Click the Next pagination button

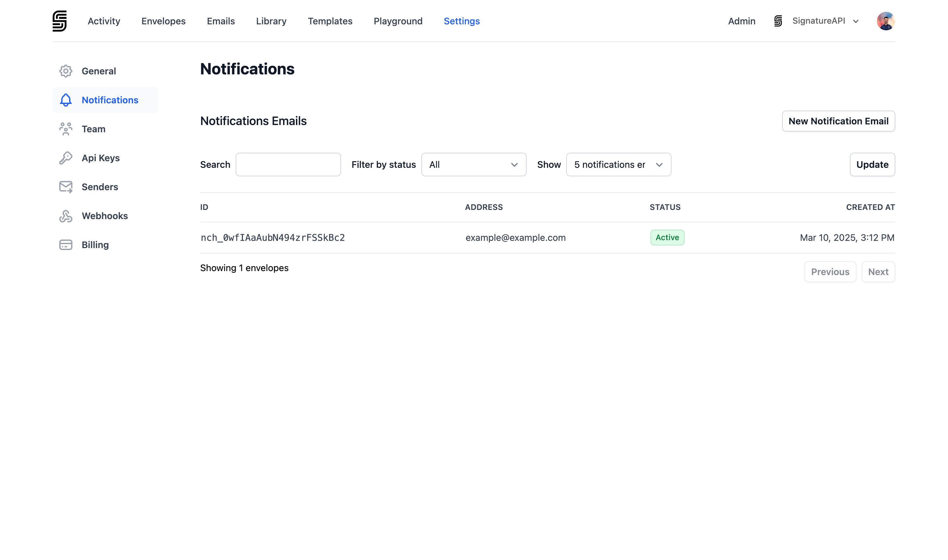[x=878, y=271]
